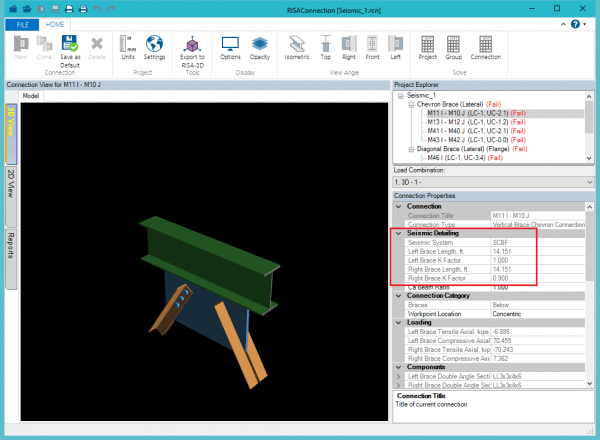Image resolution: width=600 pixels, height=440 pixels.
Task: Switch to Left view angle
Action: (x=395, y=47)
